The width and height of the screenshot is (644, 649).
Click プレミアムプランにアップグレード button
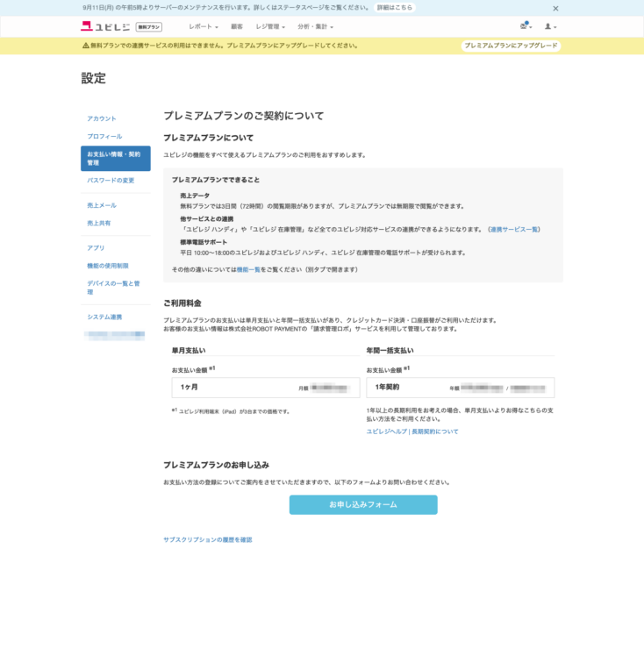pos(511,46)
